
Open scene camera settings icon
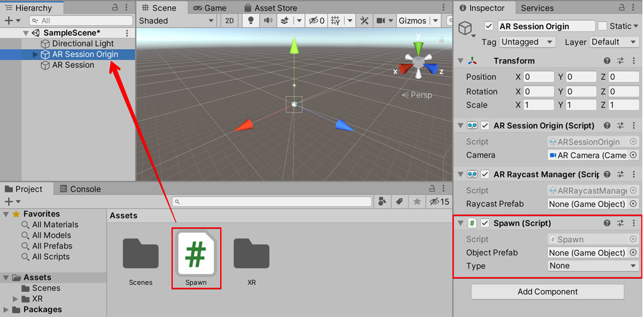(380, 21)
